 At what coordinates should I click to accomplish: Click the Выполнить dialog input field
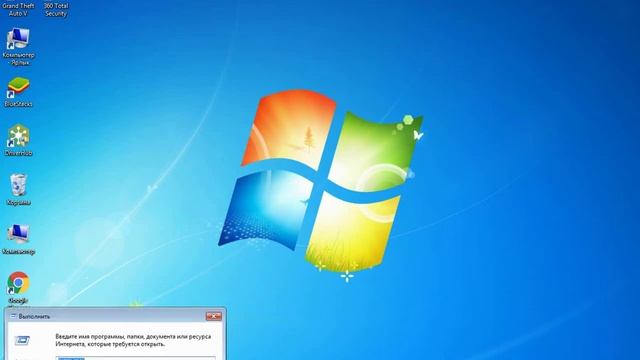pos(136,358)
